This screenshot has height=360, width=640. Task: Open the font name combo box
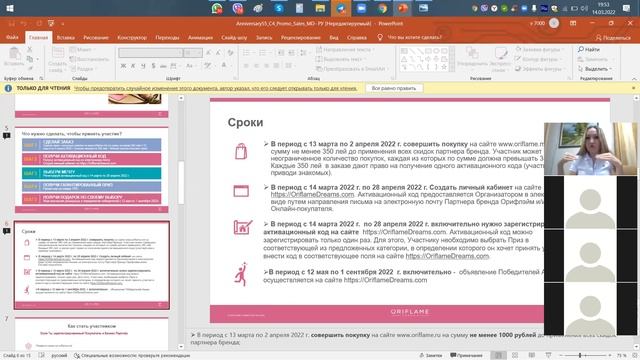pos(150,53)
